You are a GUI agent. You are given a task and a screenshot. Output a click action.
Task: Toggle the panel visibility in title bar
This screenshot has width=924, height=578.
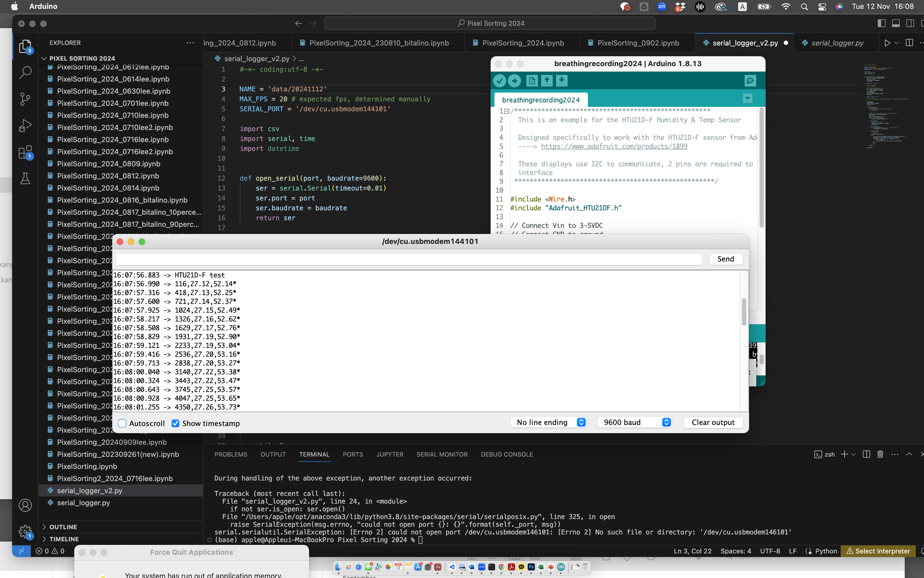tap(896, 23)
